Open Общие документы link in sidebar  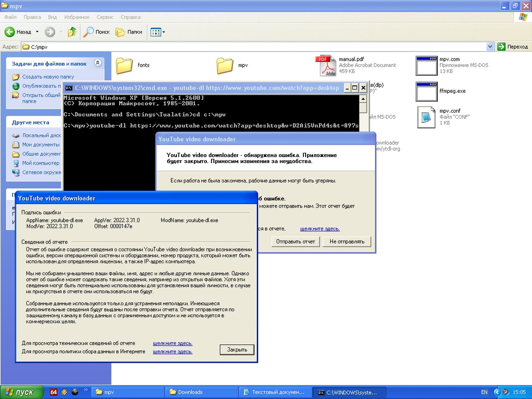[41, 154]
